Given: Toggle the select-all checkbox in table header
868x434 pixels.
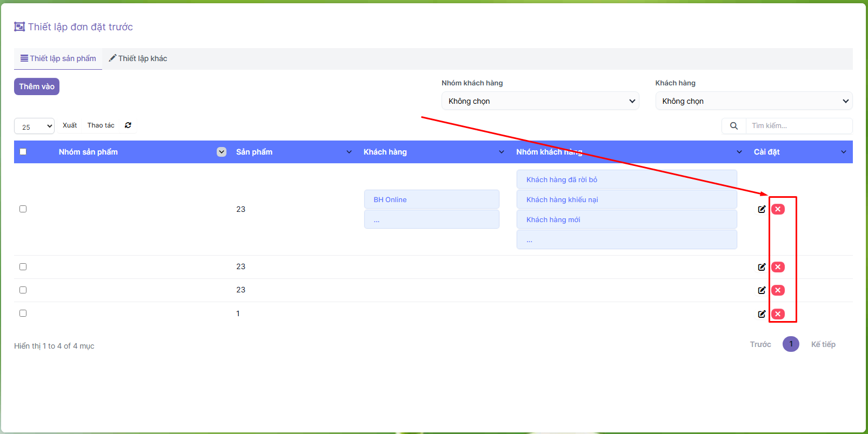Looking at the screenshot, I should (23, 152).
